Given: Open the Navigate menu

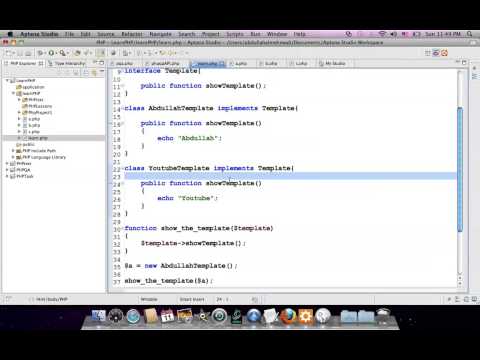Looking at the screenshot, I should click(160, 34).
